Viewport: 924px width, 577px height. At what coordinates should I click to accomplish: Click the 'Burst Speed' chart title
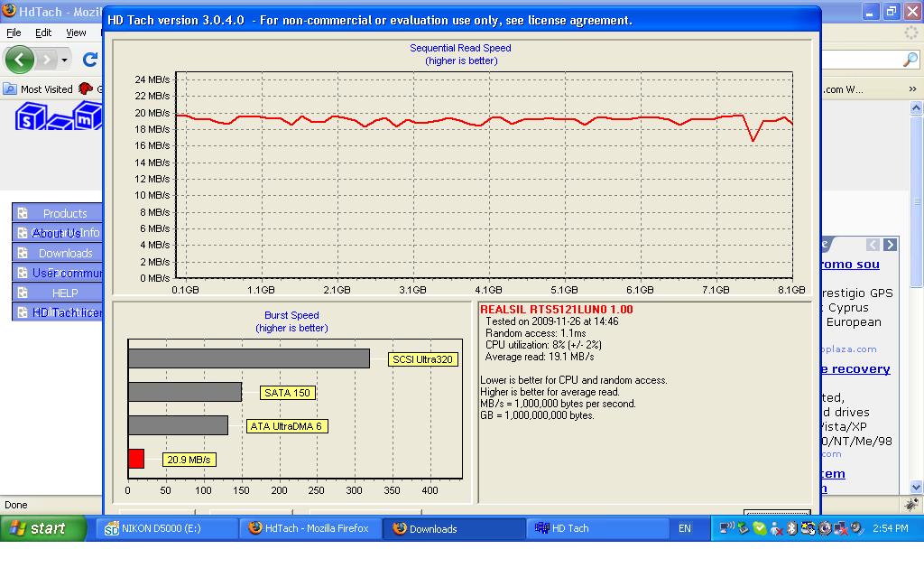(291, 315)
